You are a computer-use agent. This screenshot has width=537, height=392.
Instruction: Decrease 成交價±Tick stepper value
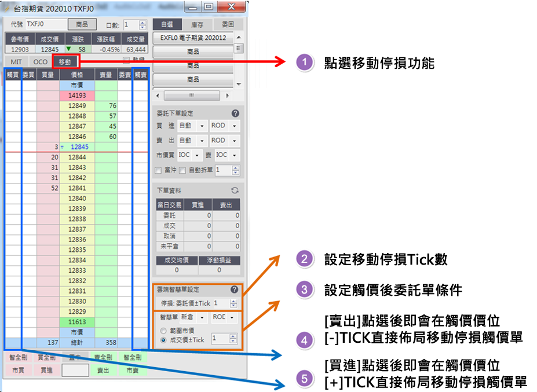click(x=233, y=341)
